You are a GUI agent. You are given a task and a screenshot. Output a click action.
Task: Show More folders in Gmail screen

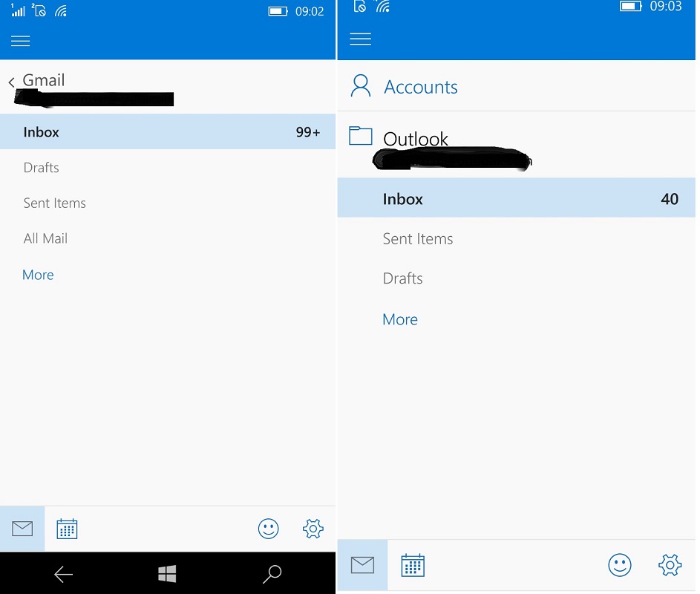[x=38, y=275]
